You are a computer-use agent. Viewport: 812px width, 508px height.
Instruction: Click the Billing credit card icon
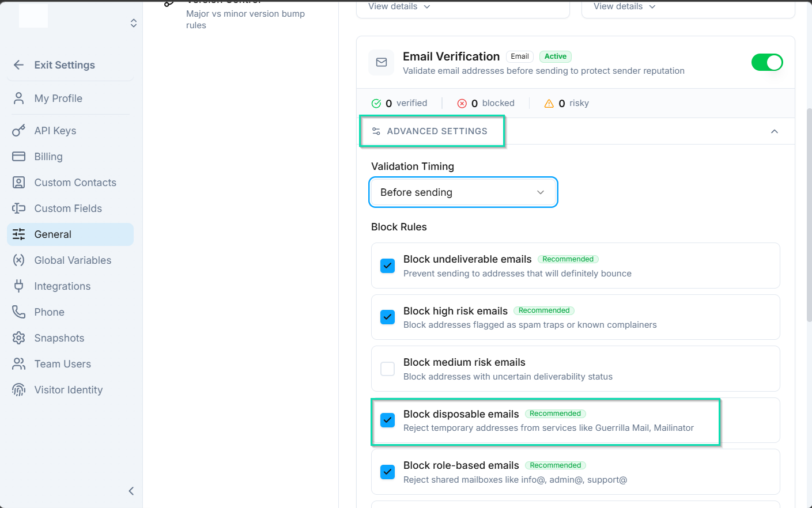point(18,157)
